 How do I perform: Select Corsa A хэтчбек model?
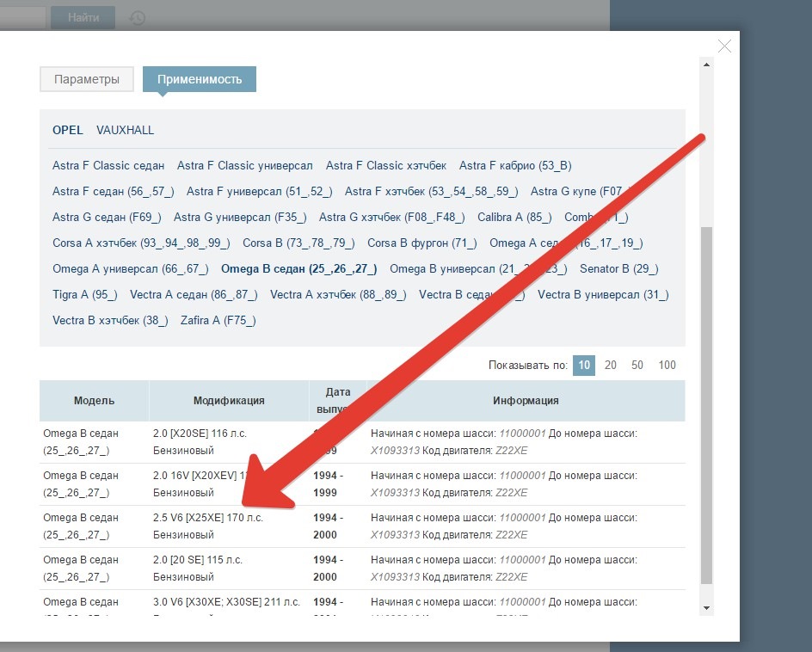(x=141, y=243)
